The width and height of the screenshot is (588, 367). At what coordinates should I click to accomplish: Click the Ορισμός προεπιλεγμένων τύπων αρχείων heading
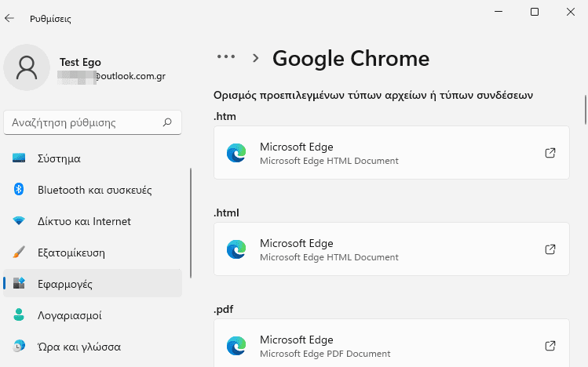[x=373, y=95]
